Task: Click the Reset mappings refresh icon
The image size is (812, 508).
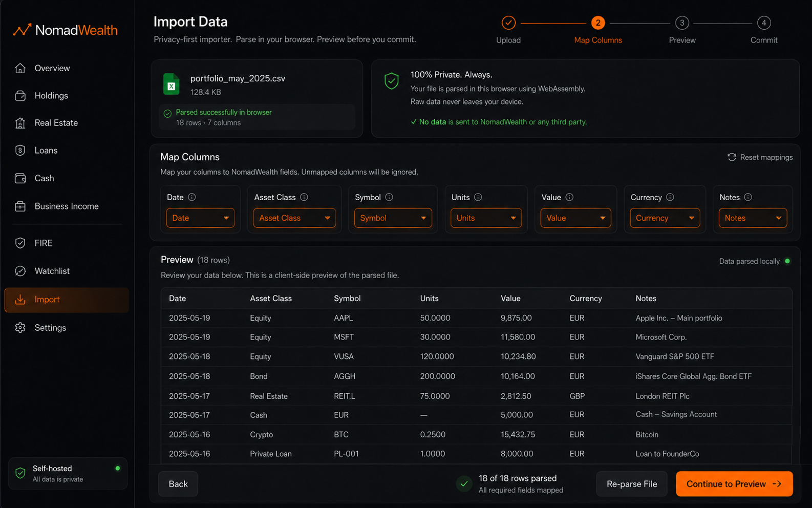Action: 732,157
